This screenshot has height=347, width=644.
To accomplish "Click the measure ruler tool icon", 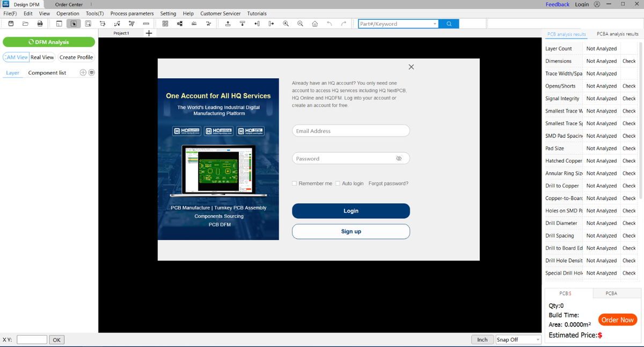I will click(x=146, y=24).
